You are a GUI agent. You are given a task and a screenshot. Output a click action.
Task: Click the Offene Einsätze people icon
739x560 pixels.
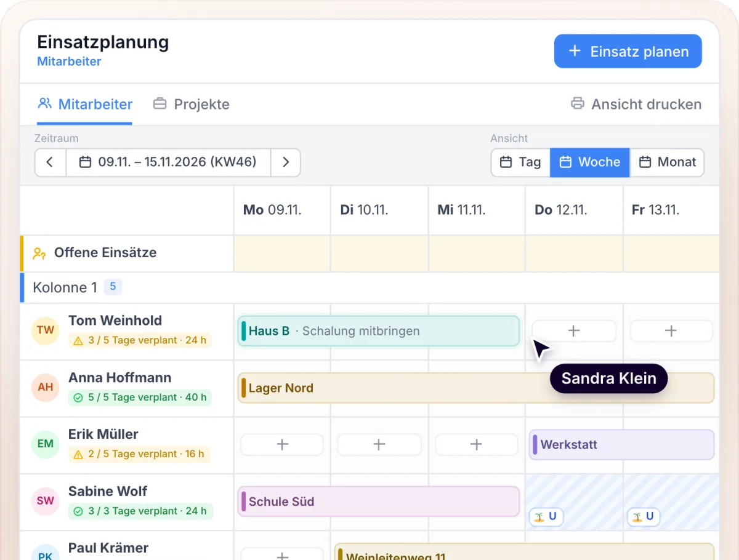[x=40, y=253]
